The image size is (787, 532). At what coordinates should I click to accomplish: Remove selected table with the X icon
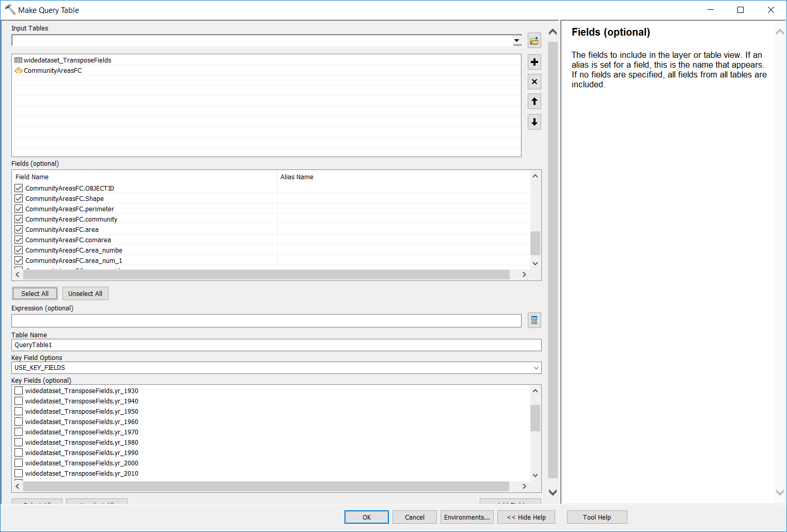534,82
